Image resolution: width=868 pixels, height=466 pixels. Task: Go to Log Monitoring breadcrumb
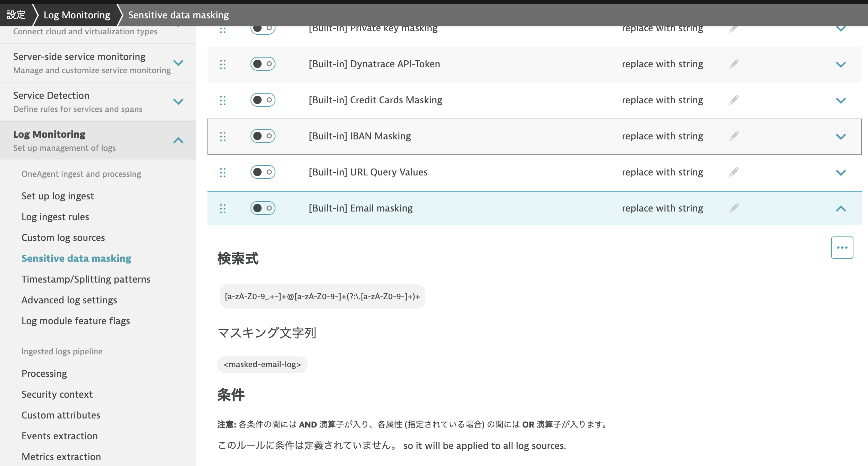[x=77, y=15]
